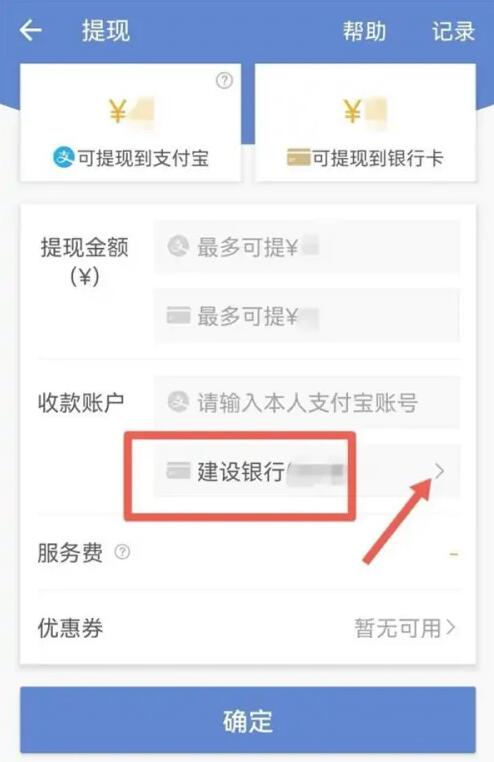Tap card icon beside 建设银行
This screenshot has width=494, height=762.
(x=178, y=471)
